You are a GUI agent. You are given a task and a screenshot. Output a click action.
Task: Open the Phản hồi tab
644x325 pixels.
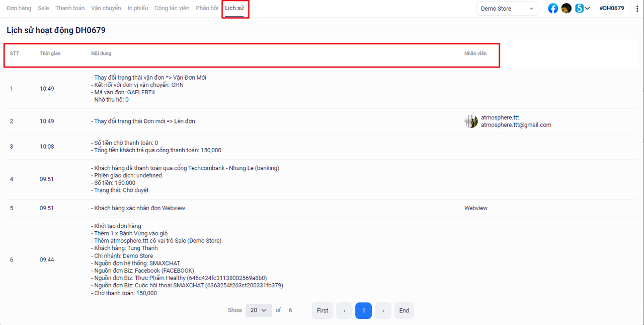click(x=207, y=9)
